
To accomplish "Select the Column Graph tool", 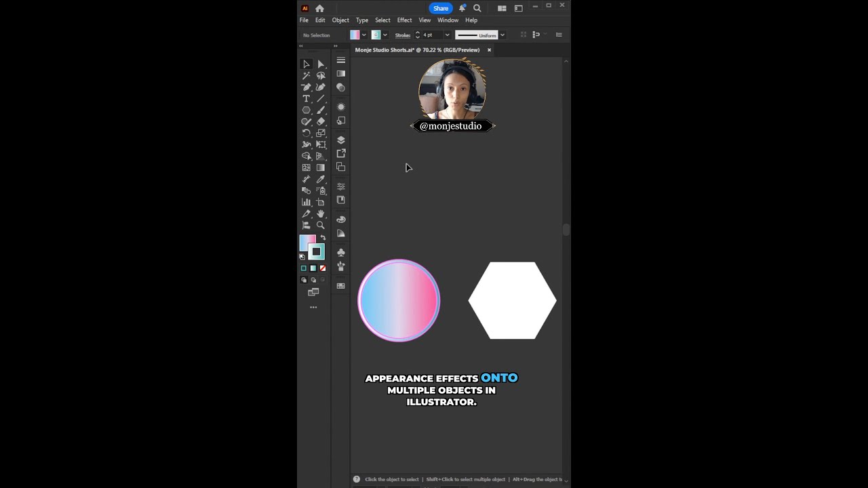I will point(307,203).
